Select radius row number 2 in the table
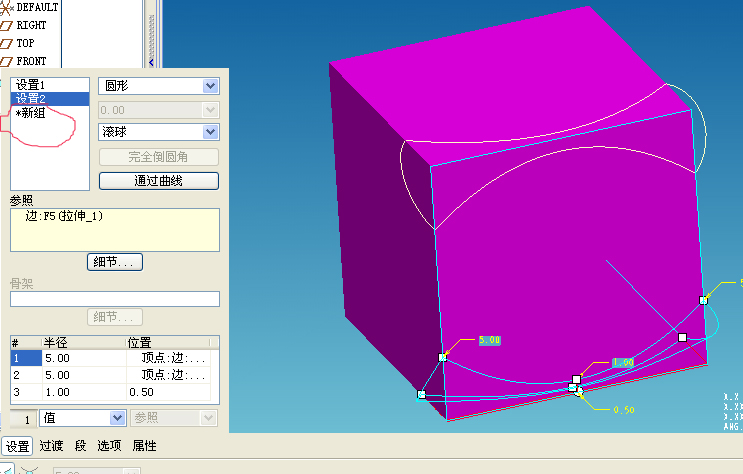Screen dimensions: 743x474 pos(26,375)
